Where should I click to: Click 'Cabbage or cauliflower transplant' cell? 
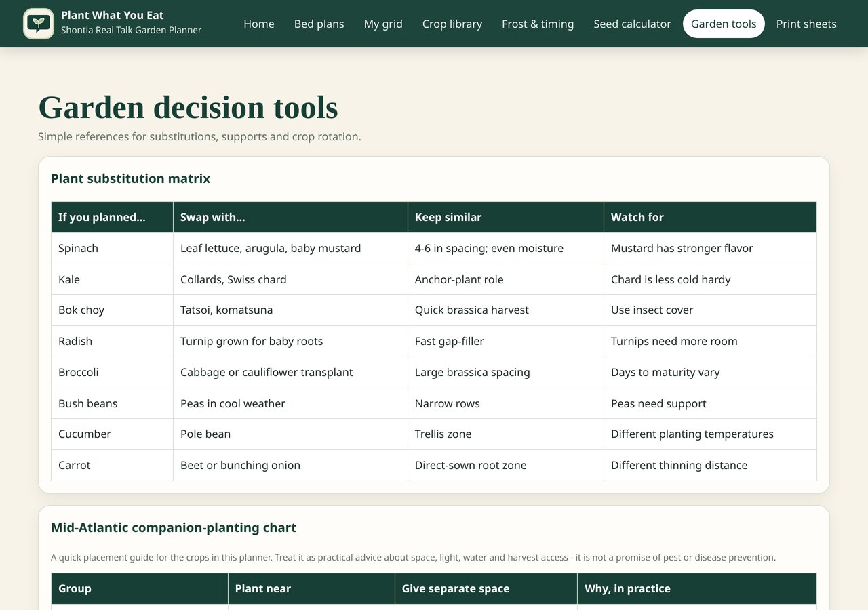click(x=290, y=372)
